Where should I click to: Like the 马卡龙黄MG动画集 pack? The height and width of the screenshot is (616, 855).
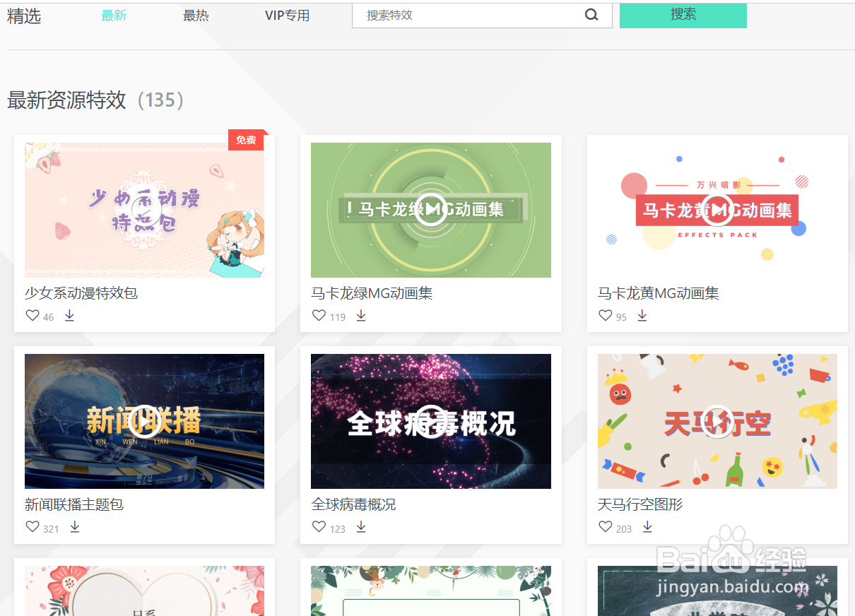[606, 316]
